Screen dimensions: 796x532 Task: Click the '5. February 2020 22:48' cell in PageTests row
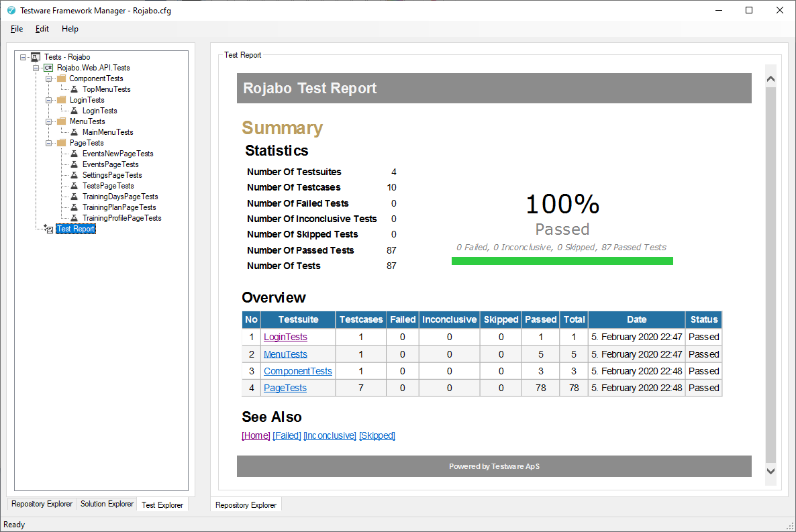coord(636,388)
